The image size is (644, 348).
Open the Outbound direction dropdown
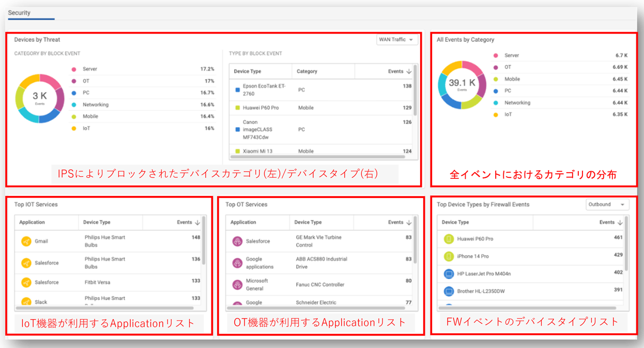point(607,205)
